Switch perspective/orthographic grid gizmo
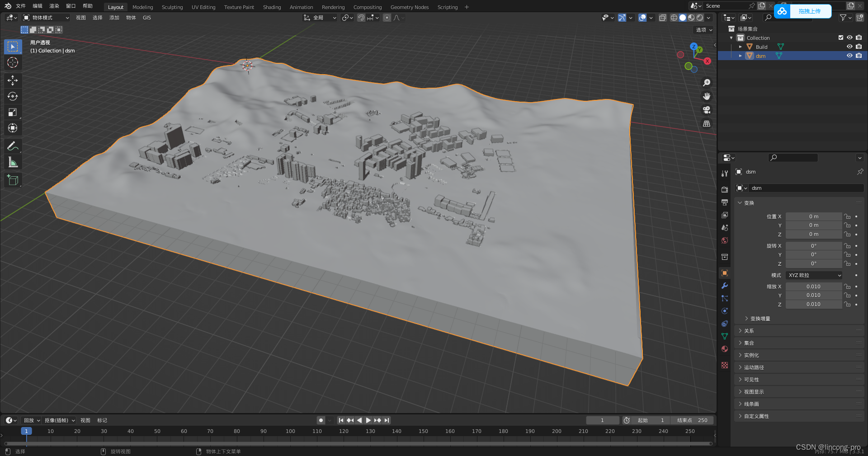Image resolution: width=868 pixels, height=456 pixels. tap(707, 123)
